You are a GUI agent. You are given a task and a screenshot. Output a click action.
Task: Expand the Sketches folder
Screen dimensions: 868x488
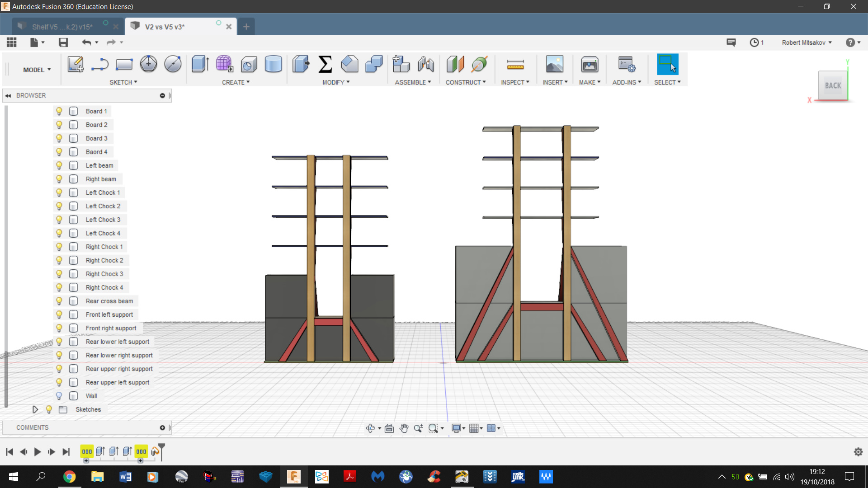(x=35, y=409)
